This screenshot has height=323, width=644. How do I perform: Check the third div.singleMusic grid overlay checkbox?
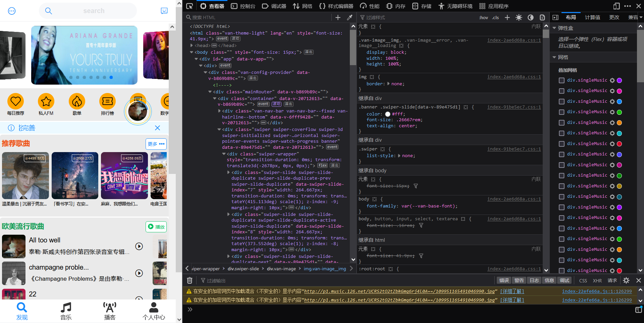point(561,101)
